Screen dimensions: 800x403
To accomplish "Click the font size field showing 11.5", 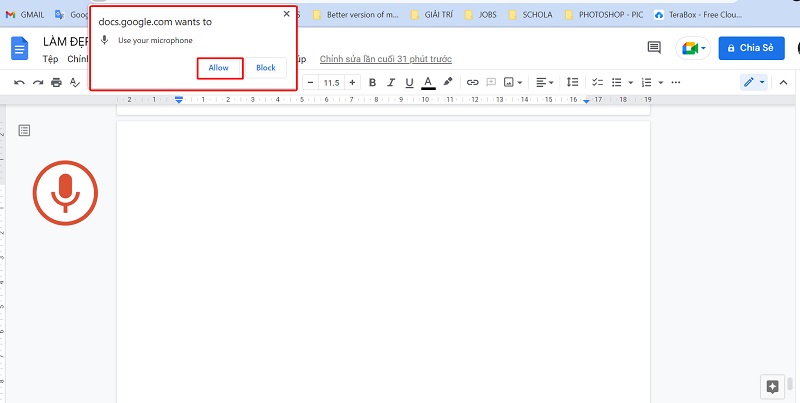I will [x=332, y=83].
